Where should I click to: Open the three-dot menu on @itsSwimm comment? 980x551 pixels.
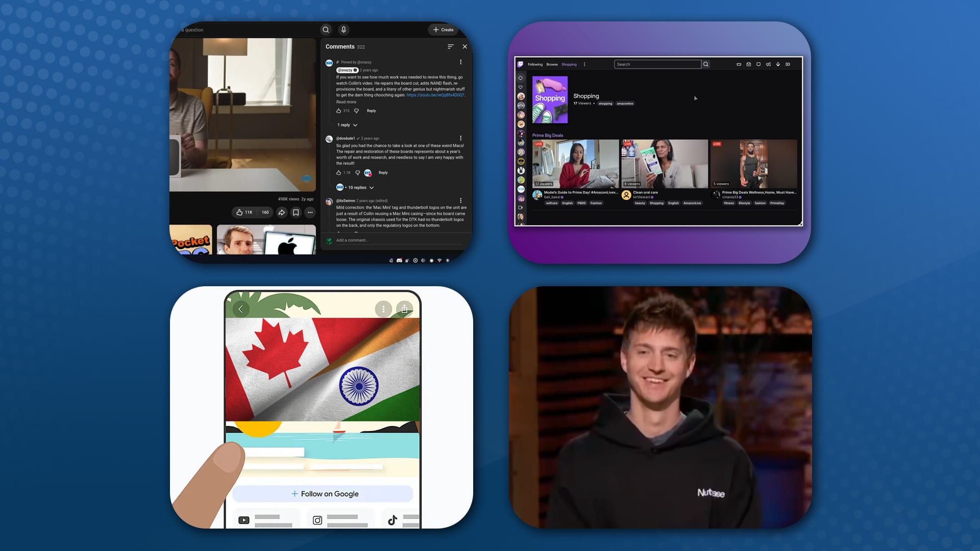click(x=460, y=201)
